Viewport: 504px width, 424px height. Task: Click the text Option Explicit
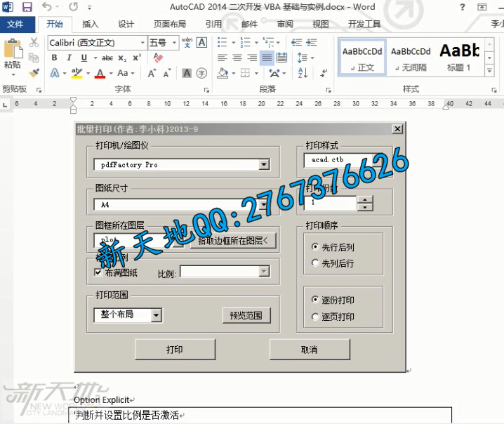pos(101,400)
